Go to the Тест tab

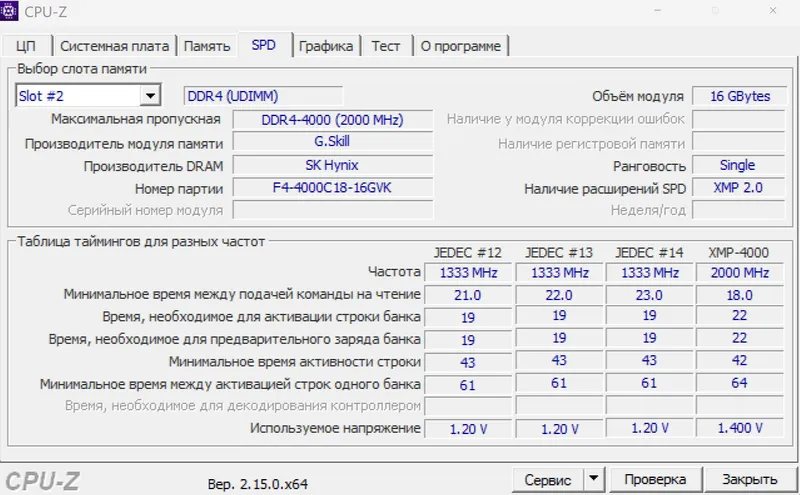pos(386,46)
